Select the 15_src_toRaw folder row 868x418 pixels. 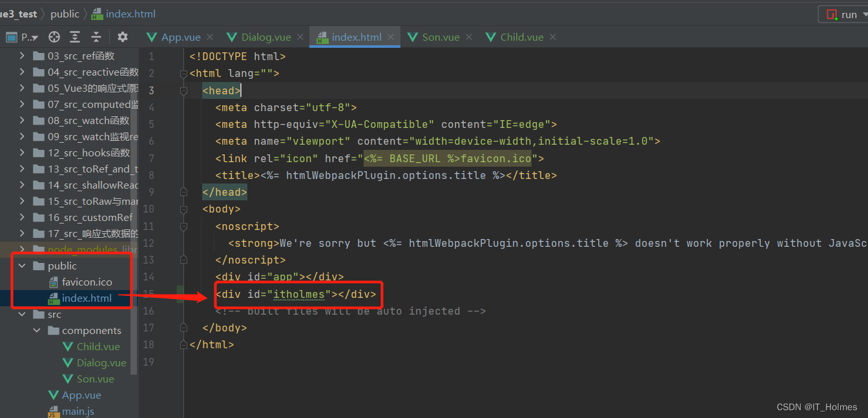click(69, 201)
